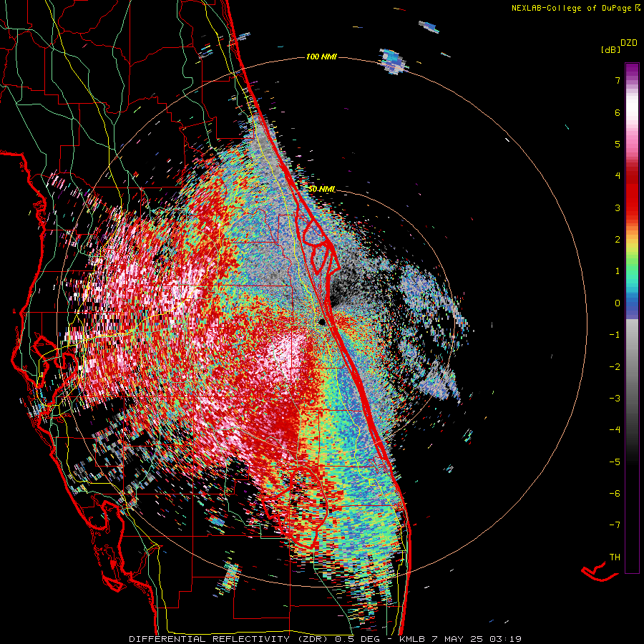The width and height of the screenshot is (644, 644).
Task: Click the -3 value on the scale
Action: [615, 399]
